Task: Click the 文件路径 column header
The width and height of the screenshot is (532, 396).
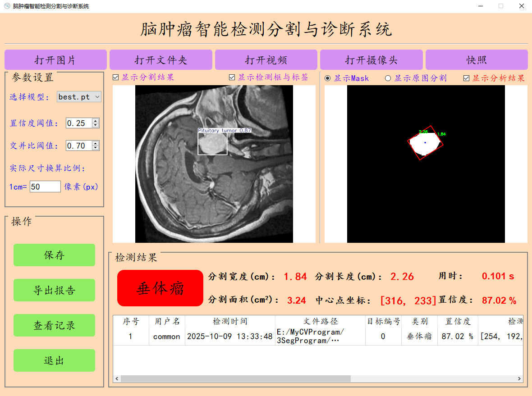Action: pyautogui.click(x=320, y=321)
